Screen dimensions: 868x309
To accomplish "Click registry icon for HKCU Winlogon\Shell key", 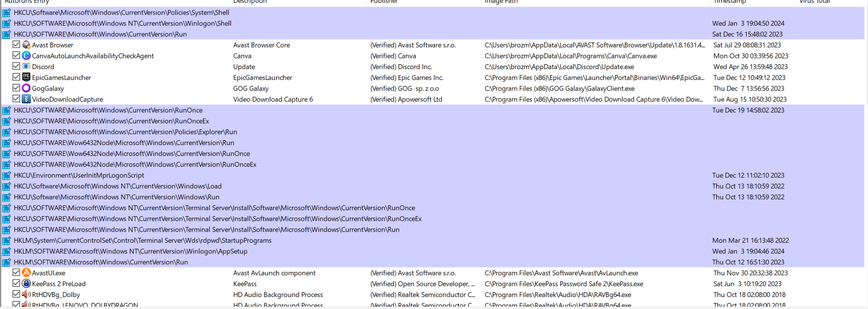I will (x=6, y=23).
